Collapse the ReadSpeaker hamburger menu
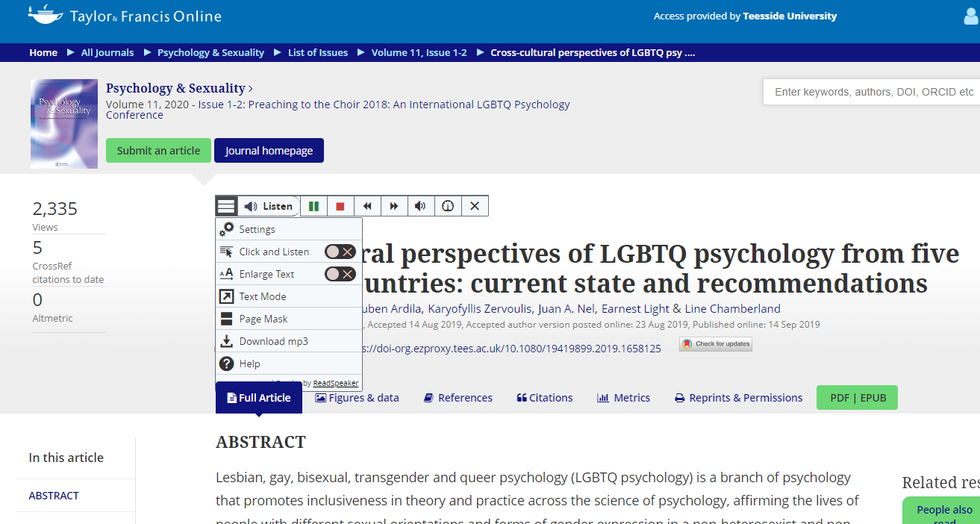This screenshot has width=980, height=524. click(x=227, y=206)
